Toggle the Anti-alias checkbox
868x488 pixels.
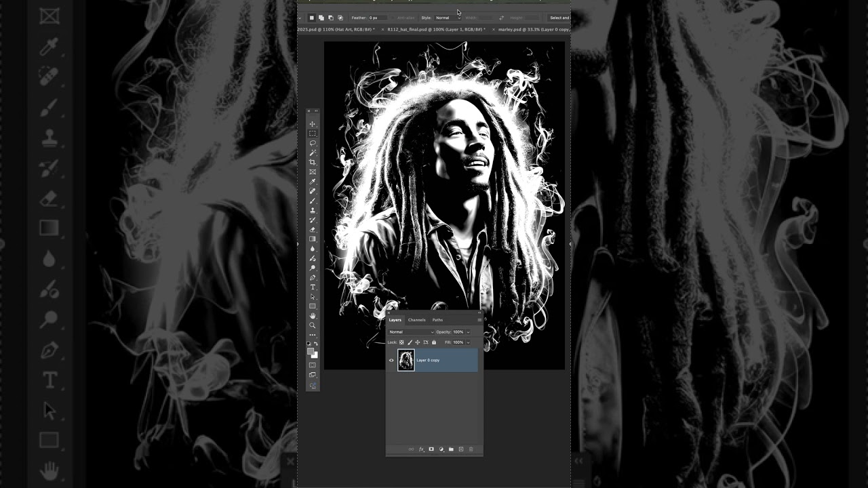point(393,18)
